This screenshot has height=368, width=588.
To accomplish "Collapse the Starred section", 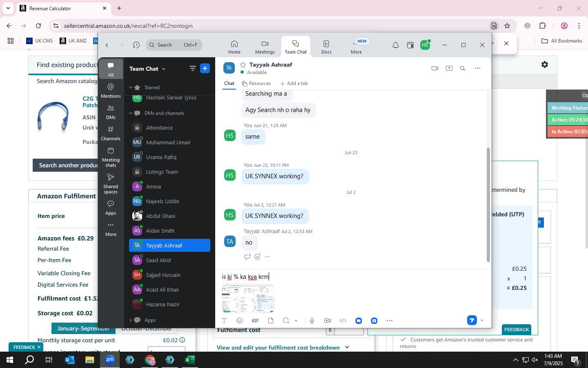I will [x=131, y=88].
